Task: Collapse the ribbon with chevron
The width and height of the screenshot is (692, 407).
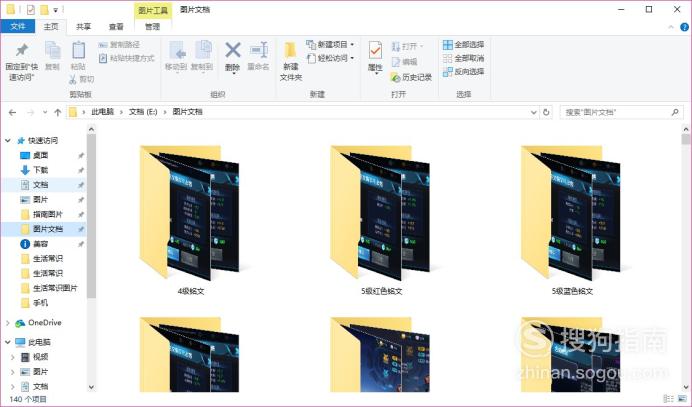Action: pos(671,27)
